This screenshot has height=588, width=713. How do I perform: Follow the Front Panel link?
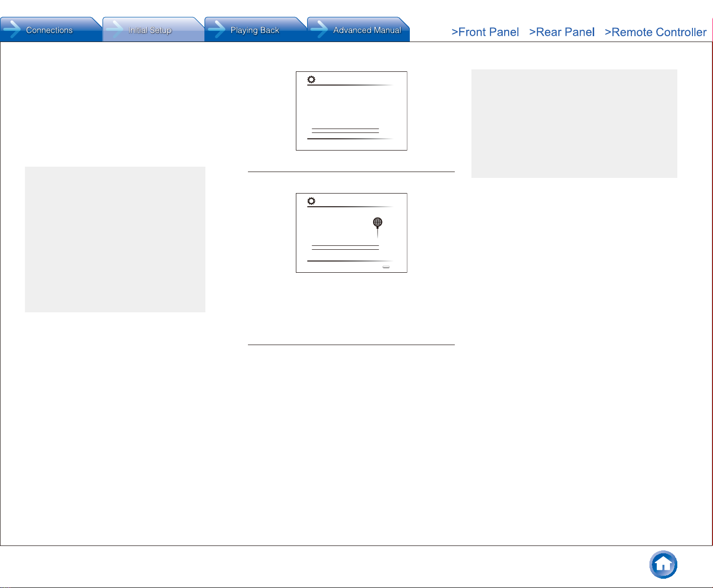coord(485,32)
